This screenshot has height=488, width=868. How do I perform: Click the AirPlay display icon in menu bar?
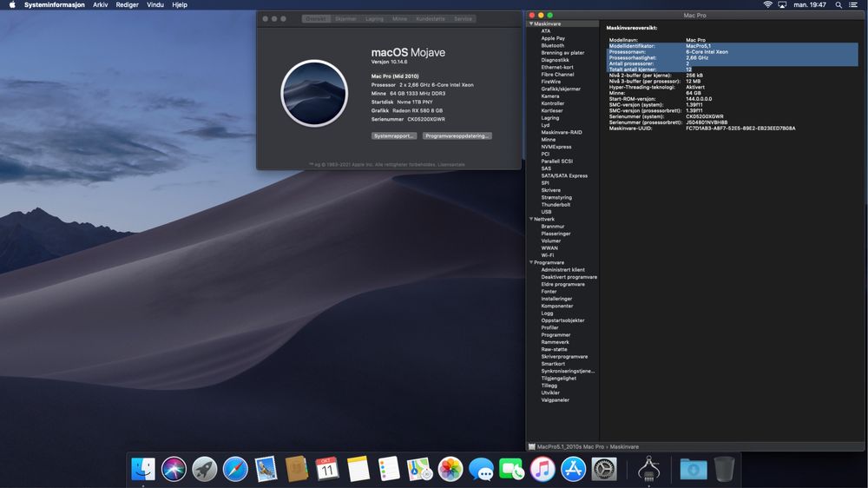tap(782, 4)
